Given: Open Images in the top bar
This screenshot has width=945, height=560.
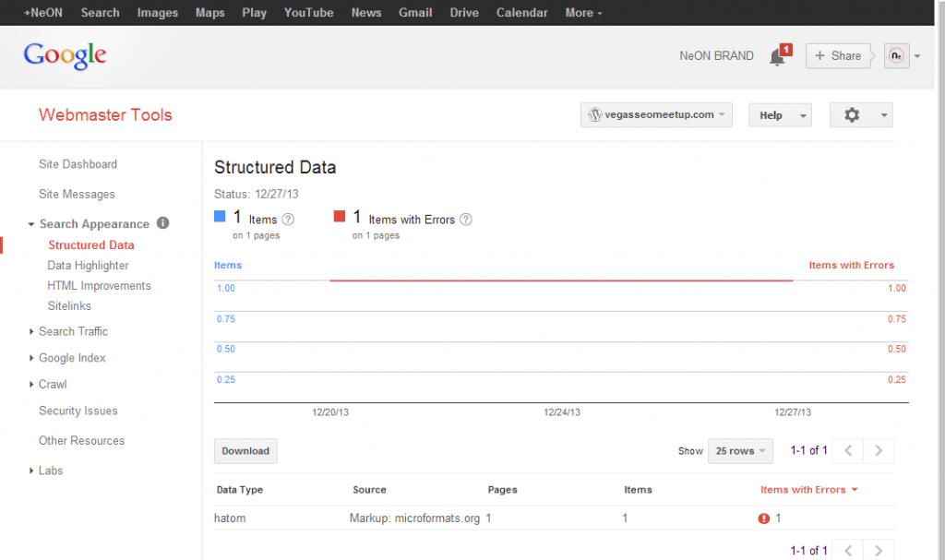Looking at the screenshot, I should coord(157,13).
